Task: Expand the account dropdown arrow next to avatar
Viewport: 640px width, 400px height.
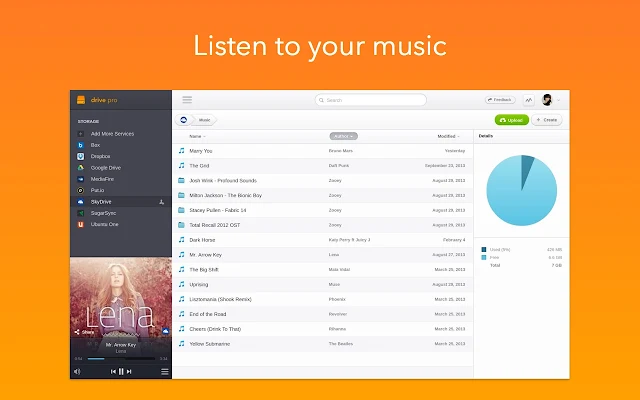Action: (558, 100)
